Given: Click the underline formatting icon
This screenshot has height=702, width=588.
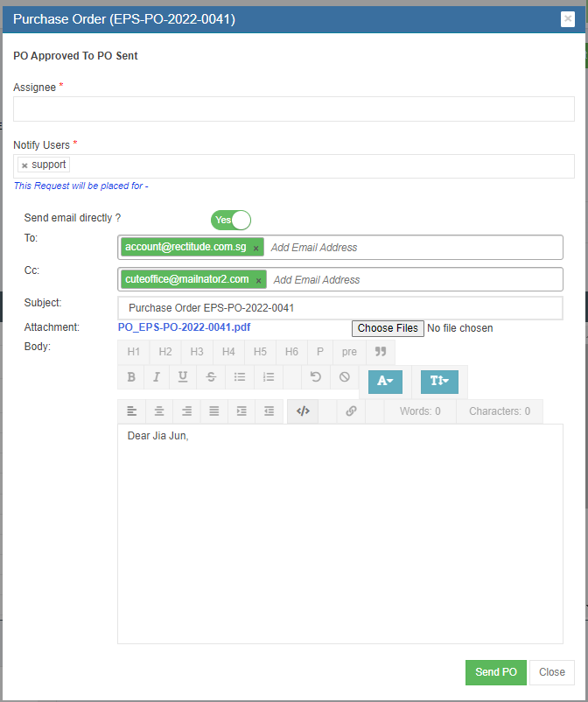Looking at the screenshot, I should tap(183, 377).
